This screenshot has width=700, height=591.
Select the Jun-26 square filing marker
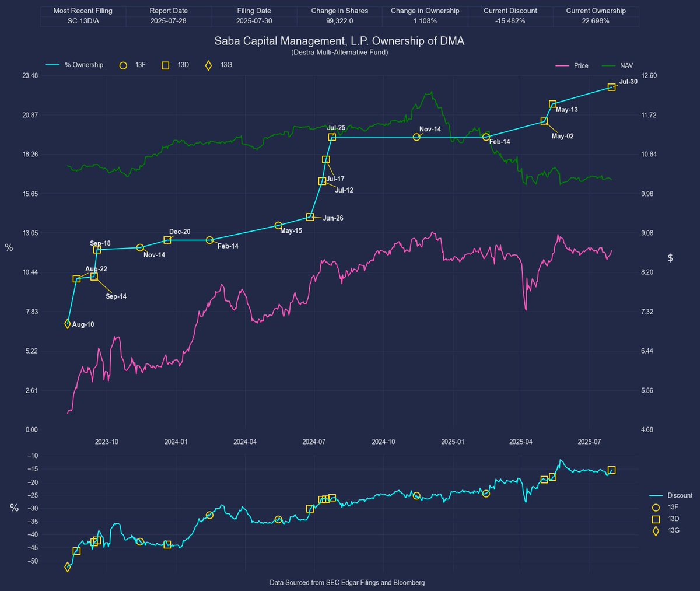pos(310,217)
